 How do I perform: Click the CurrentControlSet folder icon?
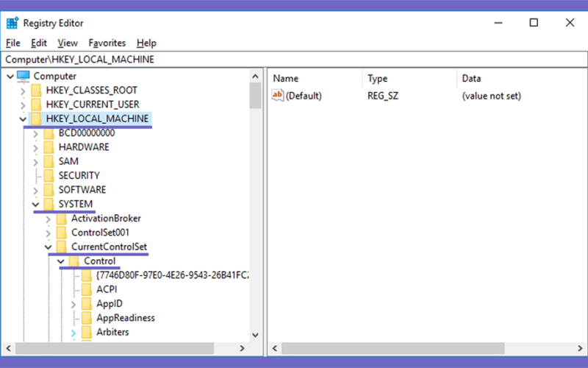(62, 247)
